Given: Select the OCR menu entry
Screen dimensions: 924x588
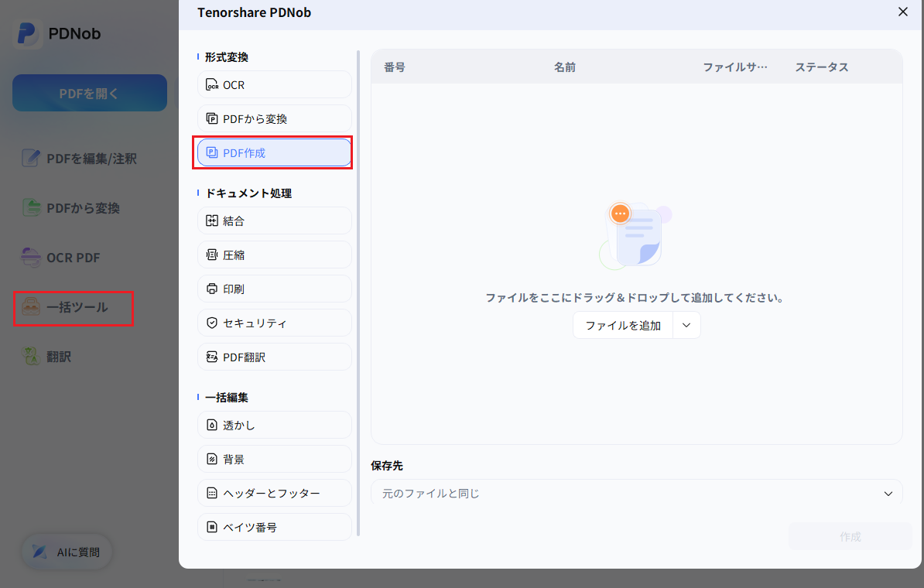Looking at the screenshot, I should coord(275,85).
